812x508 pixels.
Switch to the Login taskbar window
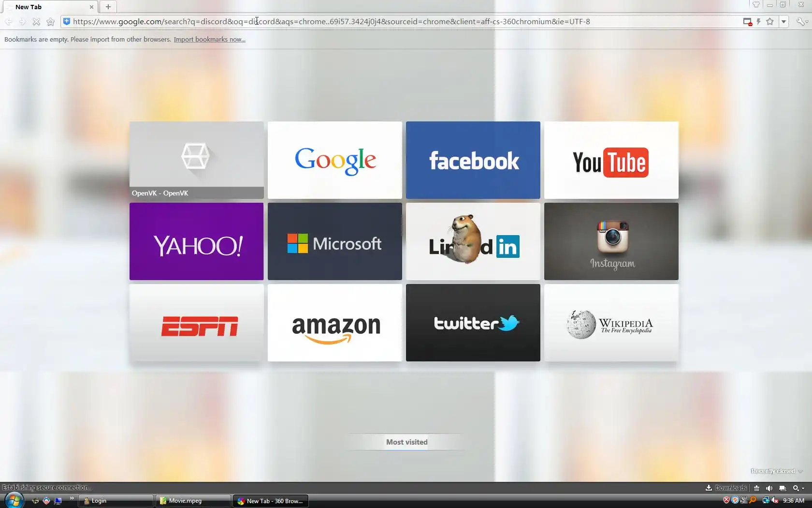[x=116, y=501]
